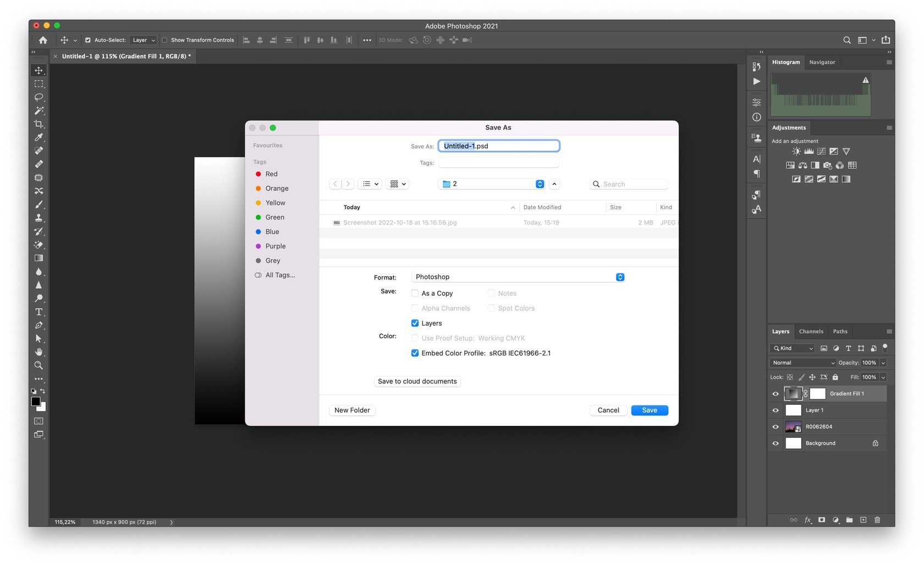
Task: Add layer style fx icon
Action: coord(808,520)
